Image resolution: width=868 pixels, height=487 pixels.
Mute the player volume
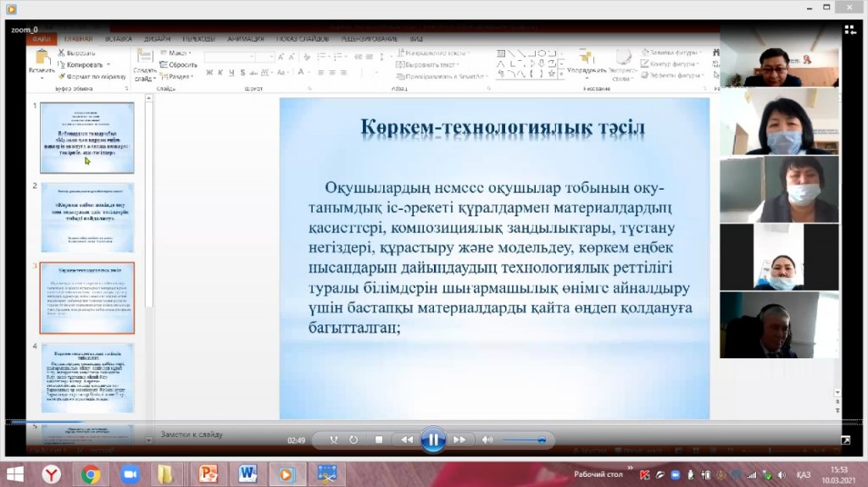(x=487, y=440)
